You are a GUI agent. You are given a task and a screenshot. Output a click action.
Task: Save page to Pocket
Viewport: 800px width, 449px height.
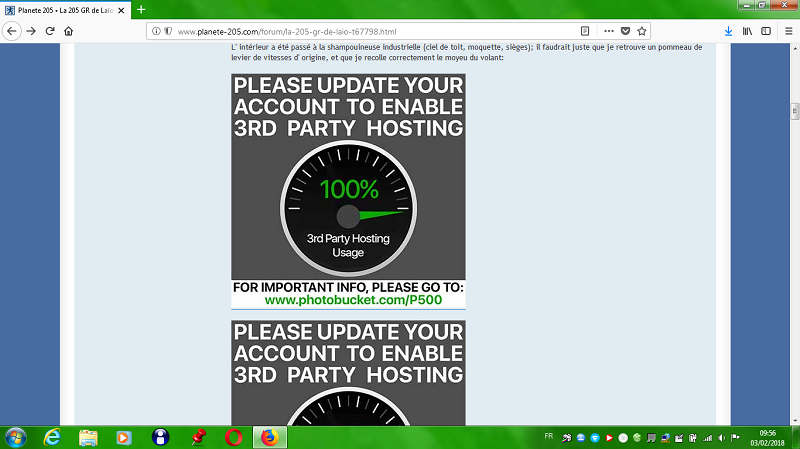626,31
